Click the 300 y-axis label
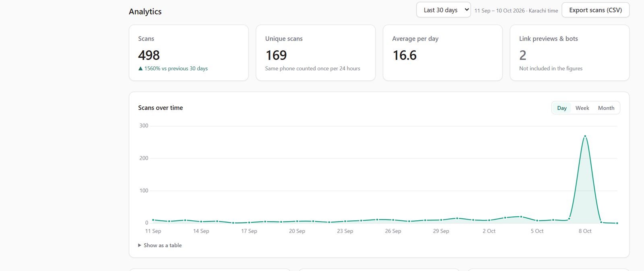Image resolution: width=644 pixels, height=271 pixels. point(144,126)
